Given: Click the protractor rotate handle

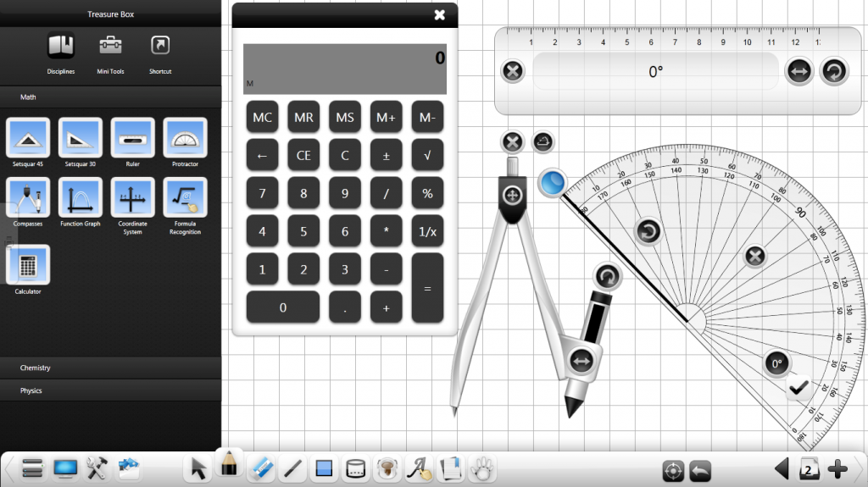Looking at the screenshot, I should click(x=648, y=231).
